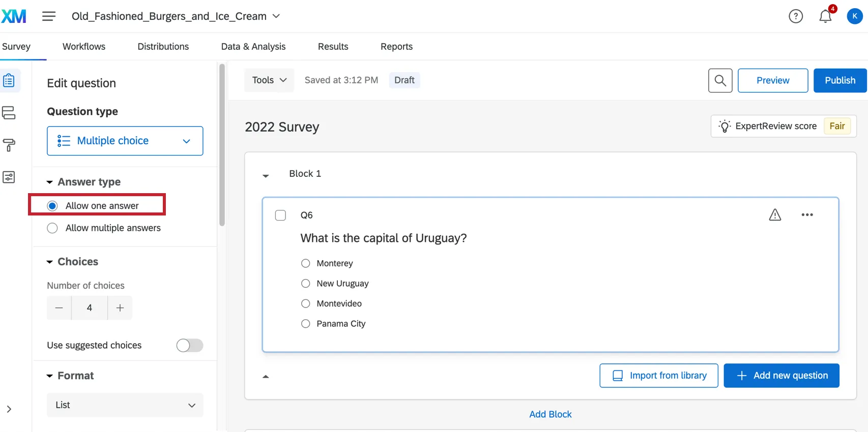Open the hamburger navigation menu
868x432 pixels.
coord(49,16)
